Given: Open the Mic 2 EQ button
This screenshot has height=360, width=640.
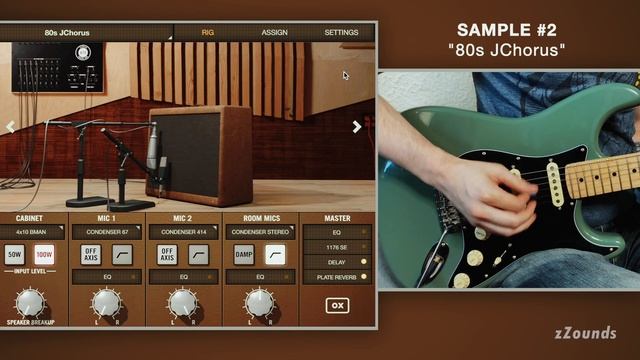Looking at the screenshot, I should click(x=184, y=277).
